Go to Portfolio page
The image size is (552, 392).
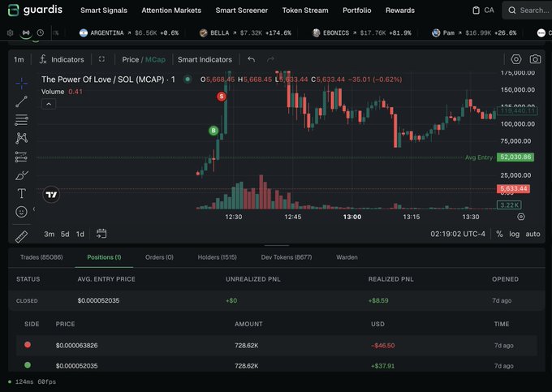(357, 11)
